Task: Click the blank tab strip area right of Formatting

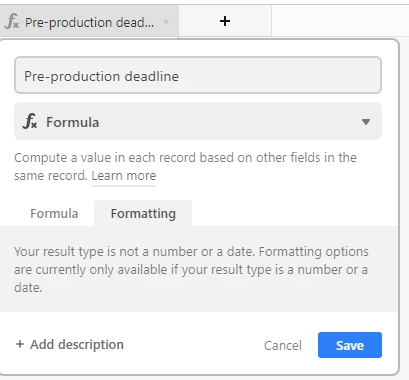Action: 295,213
